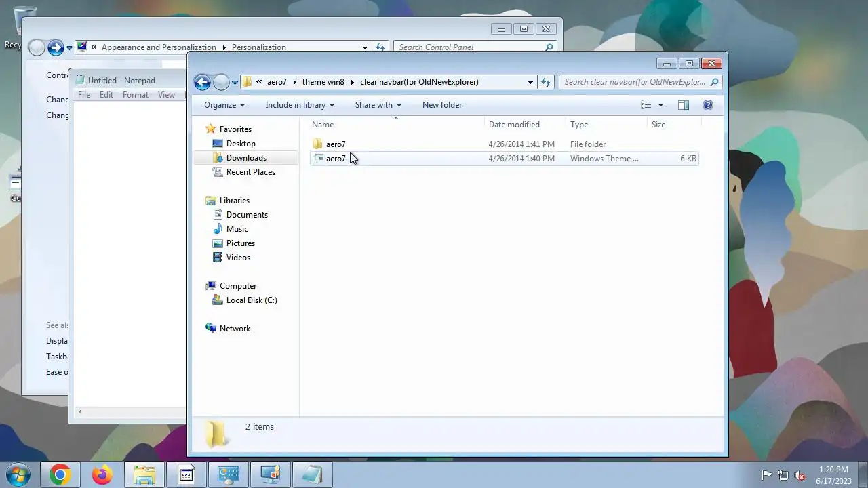Open Pictures library
Viewport: 868px width, 488px height.
tap(241, 243)
